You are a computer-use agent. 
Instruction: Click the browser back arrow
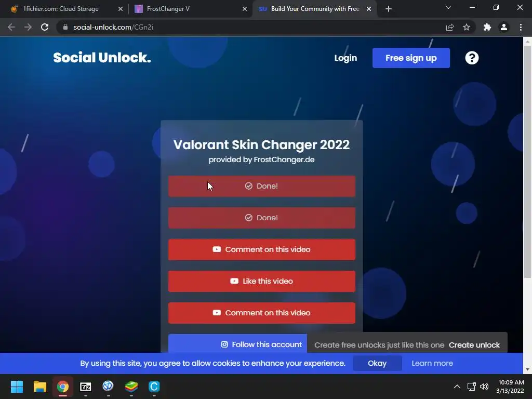click(11, 27)
